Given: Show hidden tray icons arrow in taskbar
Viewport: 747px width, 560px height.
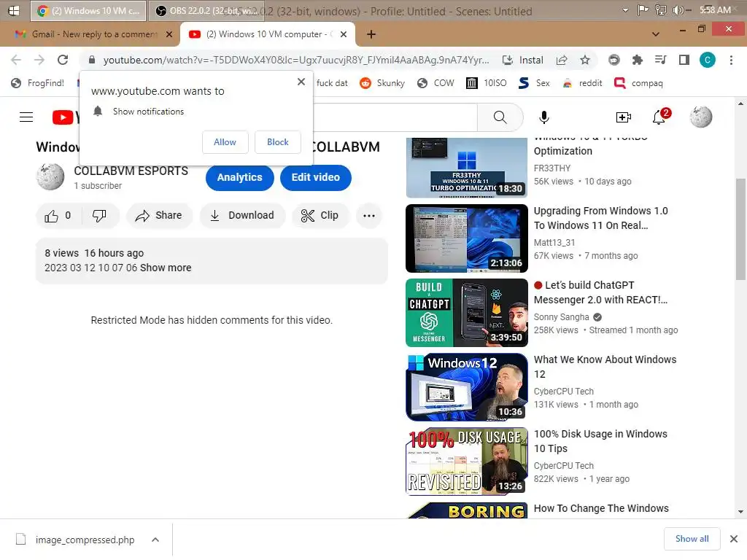Looking at the screenshot, I should pos(625,10).
